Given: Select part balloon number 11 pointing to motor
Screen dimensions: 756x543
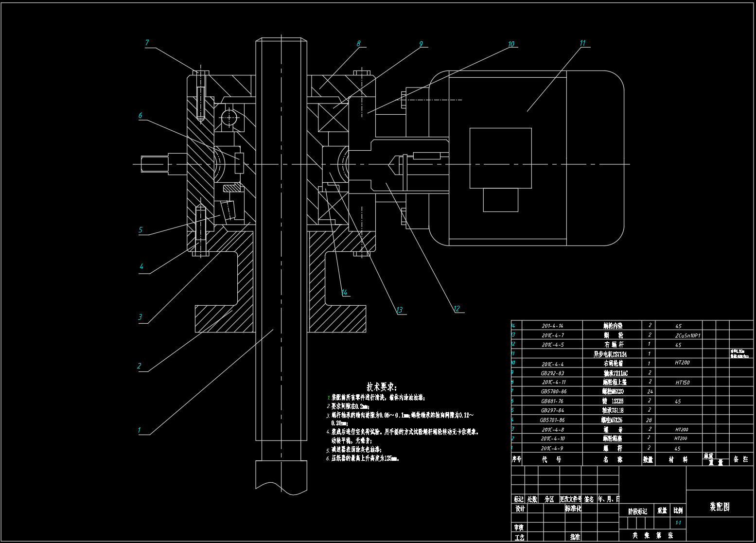Looking at the screenshot, I should point(582,44).
